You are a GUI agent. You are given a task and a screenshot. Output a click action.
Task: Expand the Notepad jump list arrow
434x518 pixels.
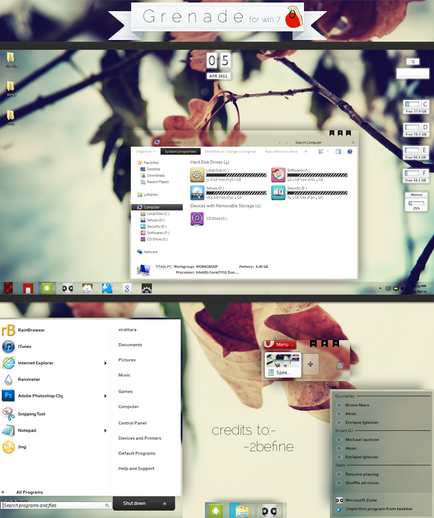pos(105,430)
